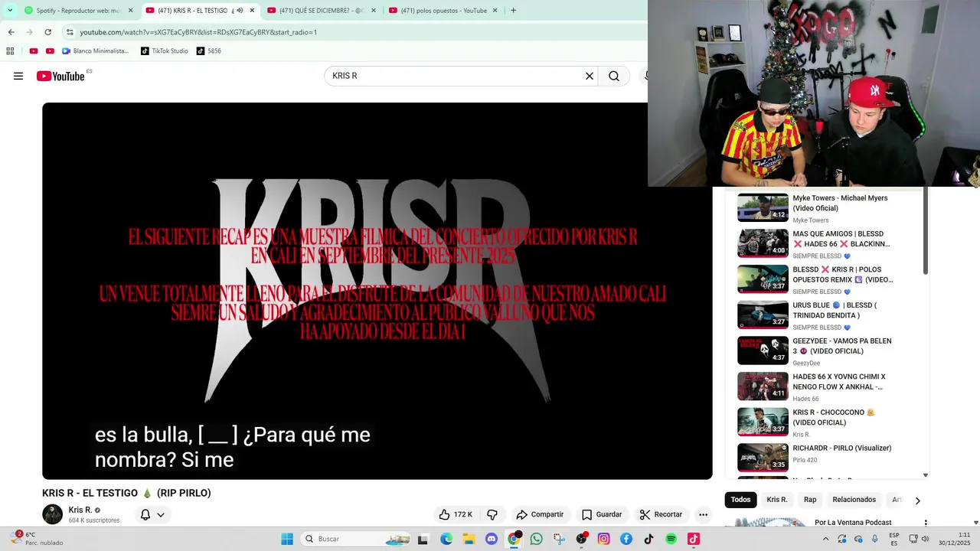Save the video with Guardar

(x=602, y=514)
